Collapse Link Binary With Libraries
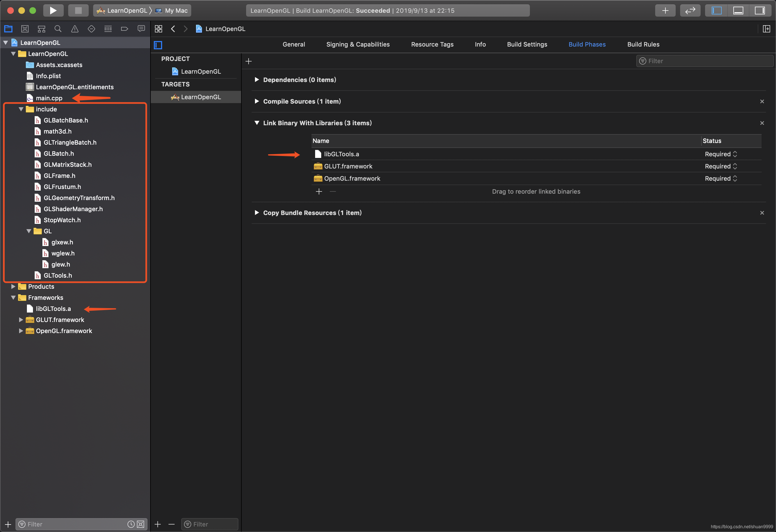 (x=256, y=123)
